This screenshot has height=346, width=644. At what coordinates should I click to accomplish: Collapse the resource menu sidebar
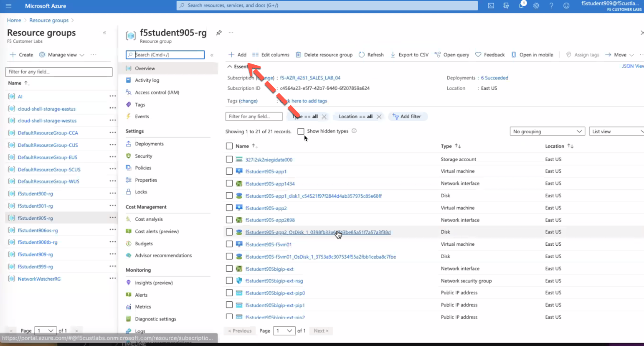click(212, 55)
